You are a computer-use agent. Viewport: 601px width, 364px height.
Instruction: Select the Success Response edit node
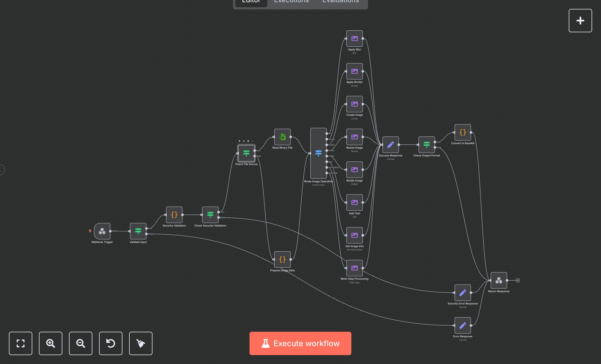pos(390,145)
